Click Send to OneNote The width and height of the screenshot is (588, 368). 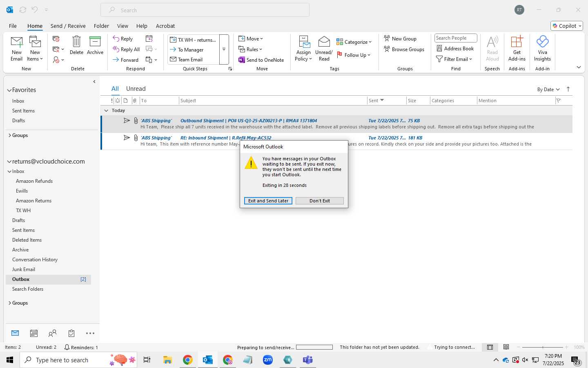click(261, 60)
